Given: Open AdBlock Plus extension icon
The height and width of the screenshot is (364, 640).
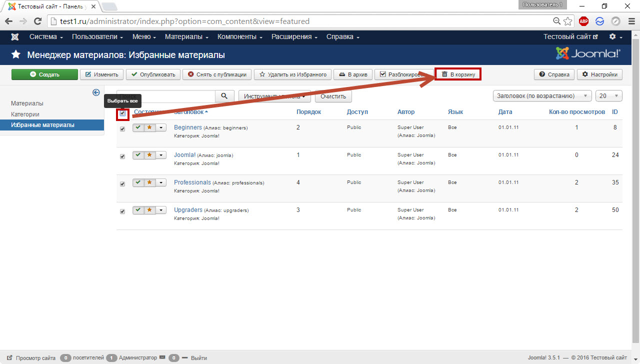Looking at the screenshot, I should 583,21.
